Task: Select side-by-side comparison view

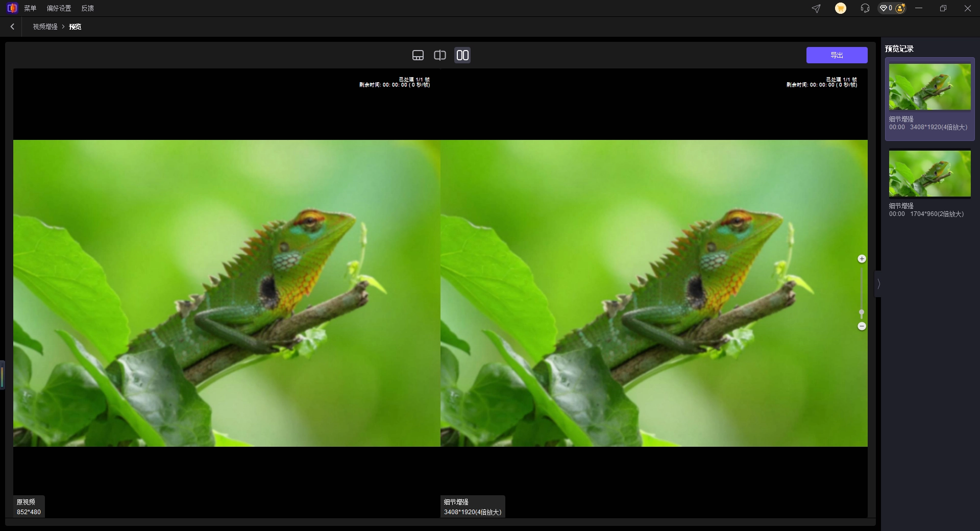Action: [x=462, y=55]
